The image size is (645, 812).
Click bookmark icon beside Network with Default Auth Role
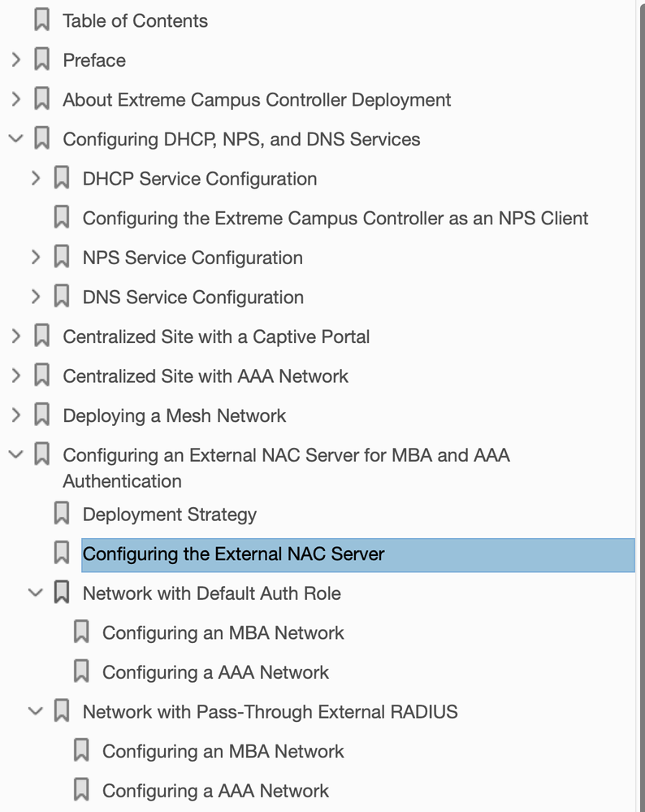tap(61, 593)
